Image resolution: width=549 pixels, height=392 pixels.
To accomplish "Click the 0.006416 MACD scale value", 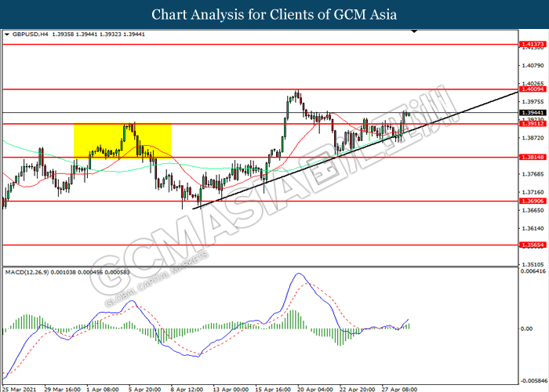I will [533, 271].
